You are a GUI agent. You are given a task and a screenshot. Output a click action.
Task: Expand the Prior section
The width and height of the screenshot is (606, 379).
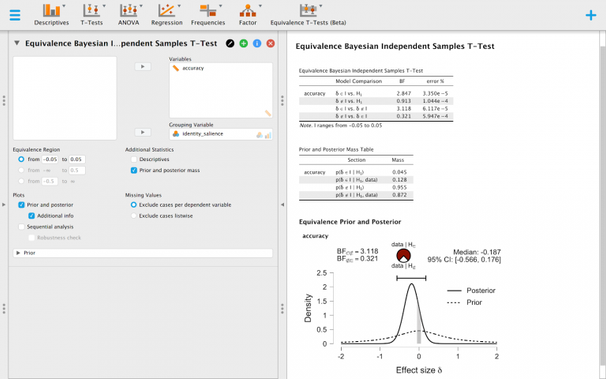tap(143, 253)
